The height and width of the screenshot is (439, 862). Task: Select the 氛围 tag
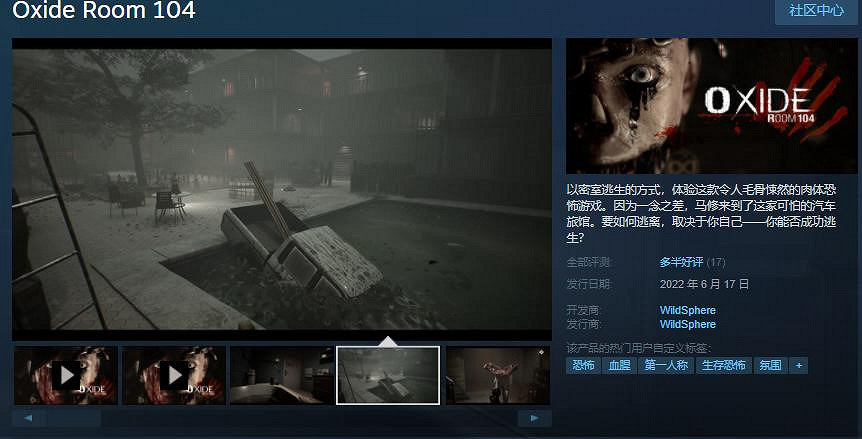[x=770, y=365]
